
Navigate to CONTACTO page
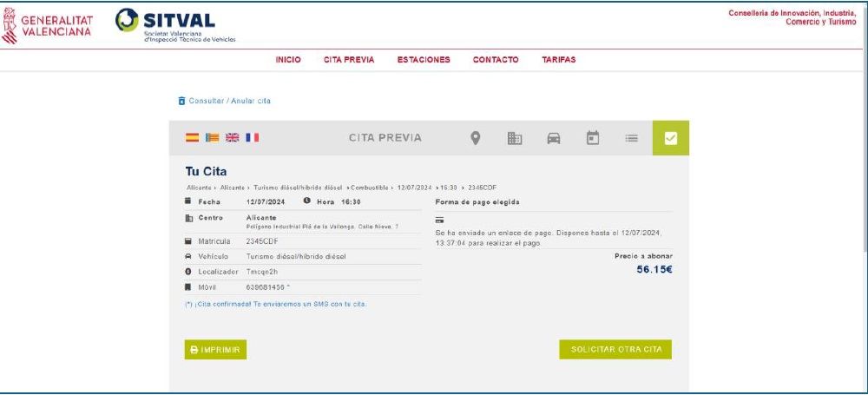click(x=496, y=60)
